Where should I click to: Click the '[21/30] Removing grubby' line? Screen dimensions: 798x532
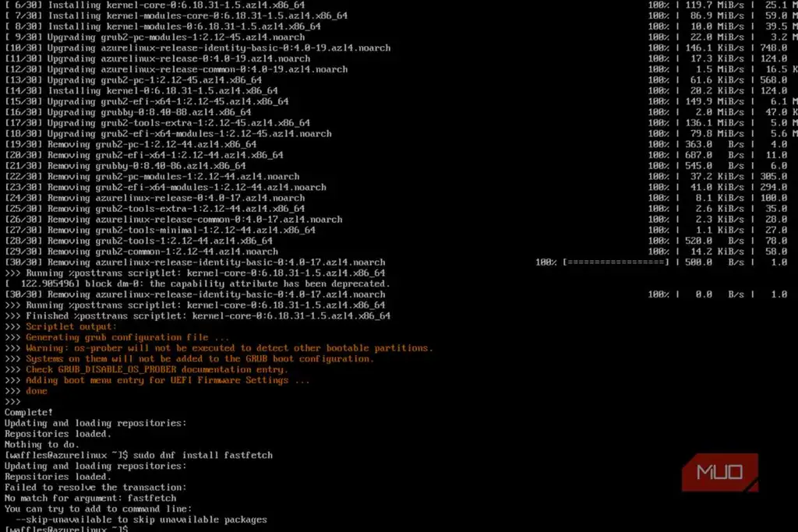point(125,165)
